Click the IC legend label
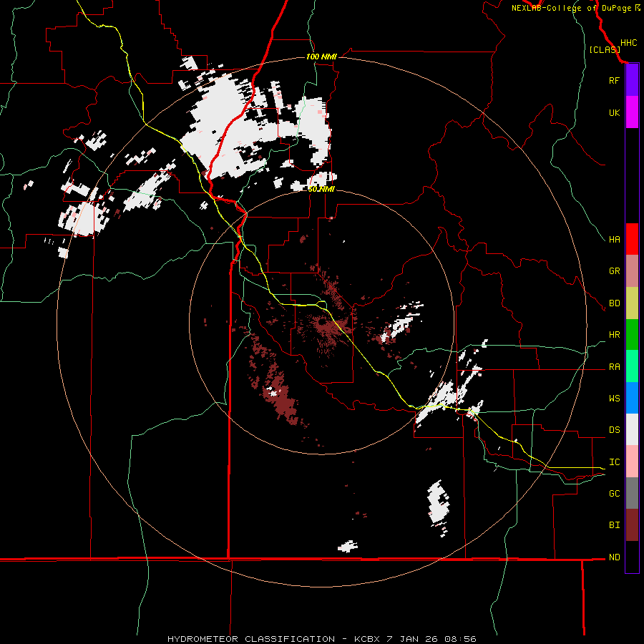This screenshot has width=644, height=644. 614,462
